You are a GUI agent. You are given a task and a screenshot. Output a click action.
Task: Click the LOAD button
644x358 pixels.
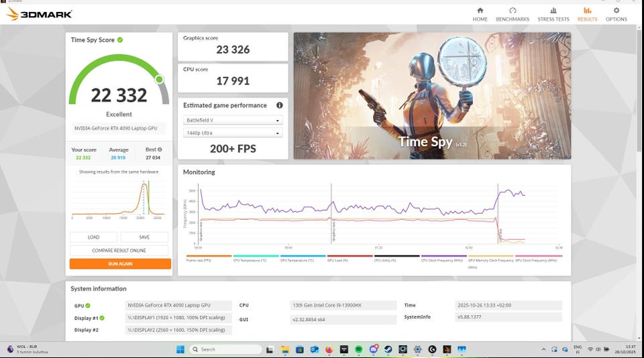pyautogui.click(x=94, y=237)
